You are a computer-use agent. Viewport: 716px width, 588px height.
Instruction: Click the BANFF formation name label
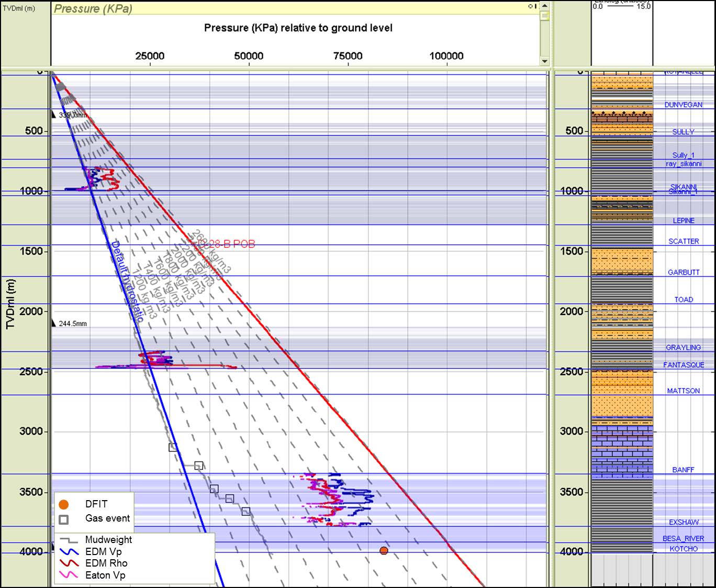pos(683,470)
